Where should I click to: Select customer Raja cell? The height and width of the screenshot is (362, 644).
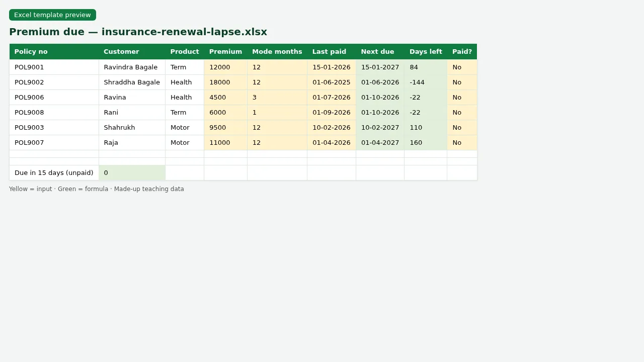point(132,143)
